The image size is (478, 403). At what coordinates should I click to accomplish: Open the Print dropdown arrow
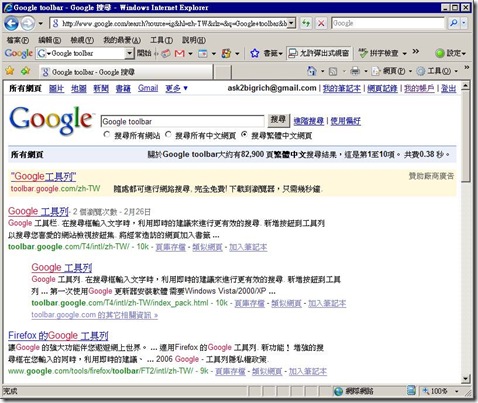366,71
